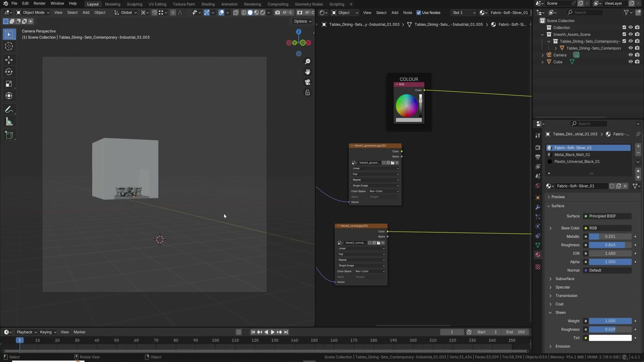Select the Transform tool
644x362 pixels.
(9, 96)
